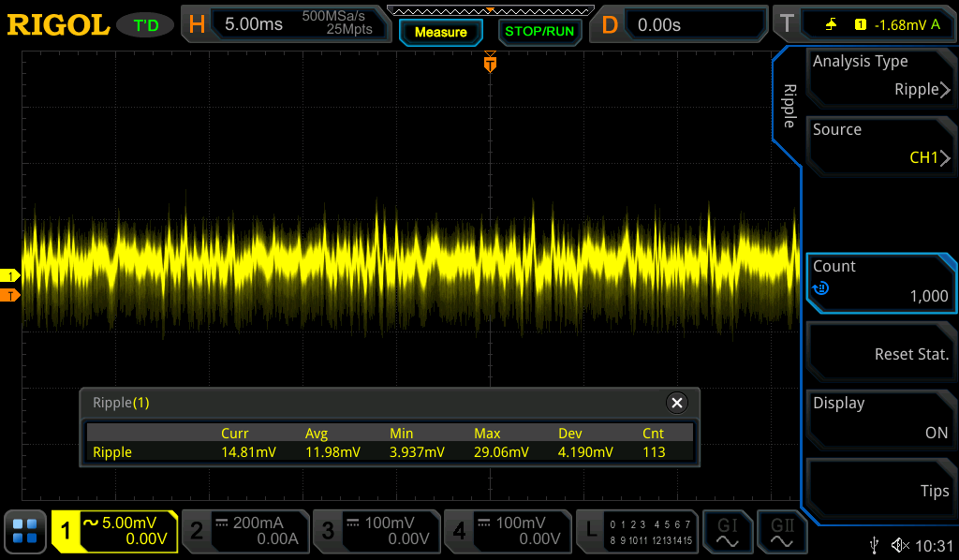Viewport: 959px width, 560px height.
Task: Click the 10:31 clock display
Action: pyautogui.click(x=934, y=545)
